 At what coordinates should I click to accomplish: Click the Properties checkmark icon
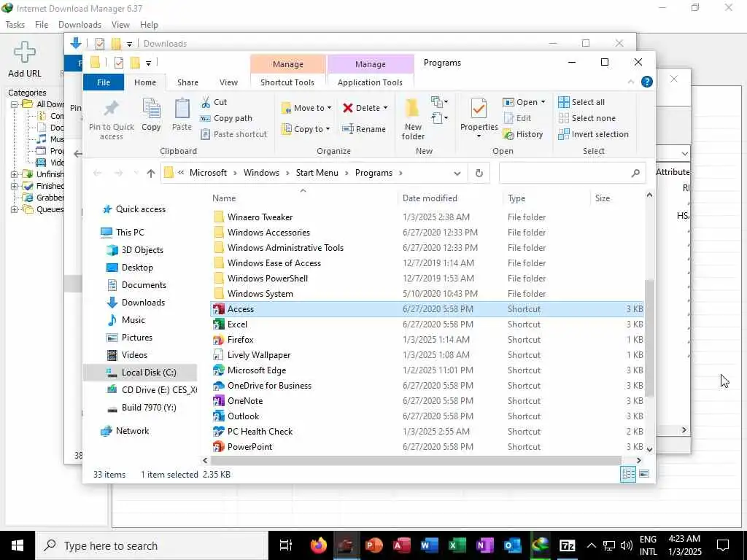tap(479, 109)
